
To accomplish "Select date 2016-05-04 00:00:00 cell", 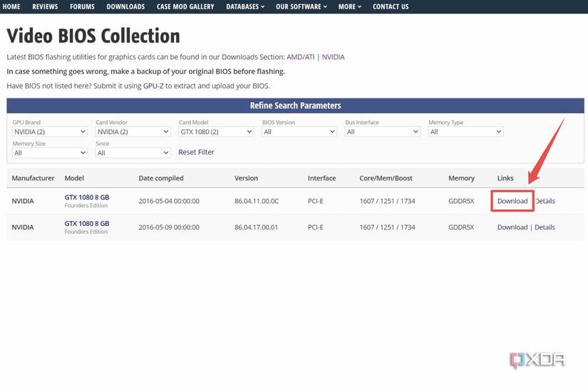I will tap(169, 201).
